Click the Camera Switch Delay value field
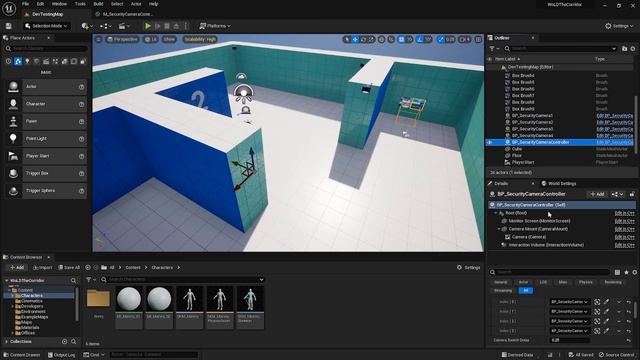 click(570, 340)
